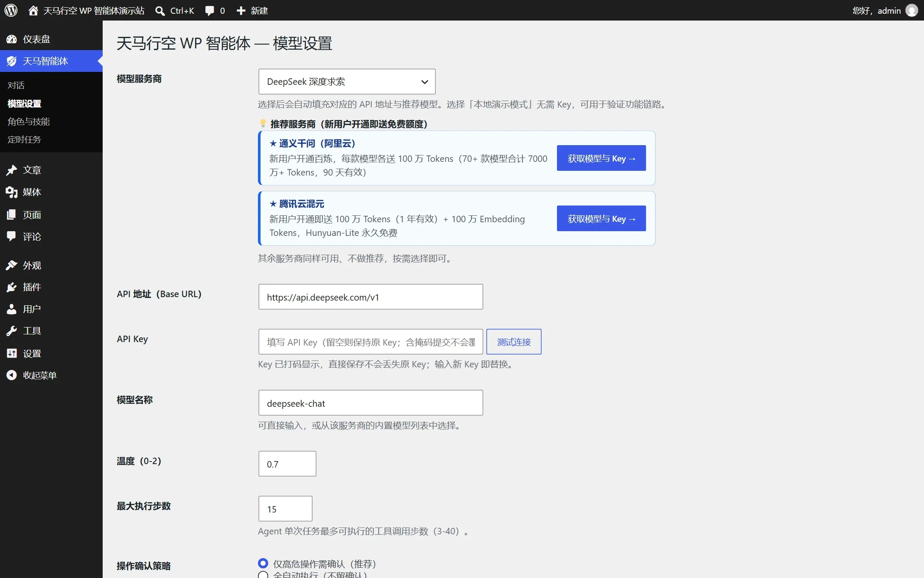
Task: Open 角色与技能 submenu item
Action: (29, 122)
